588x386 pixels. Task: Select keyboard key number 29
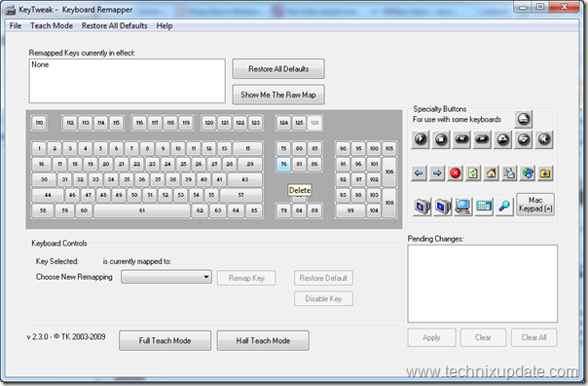point(250,164)
